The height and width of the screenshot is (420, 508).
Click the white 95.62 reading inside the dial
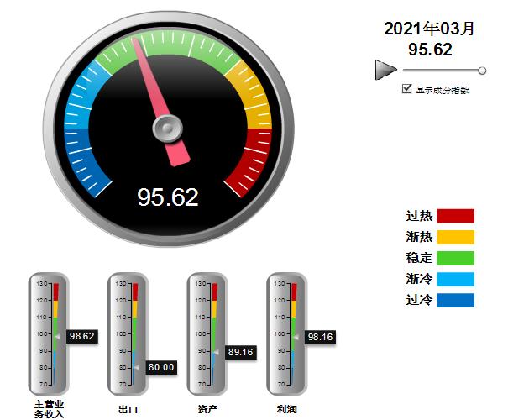pyautogui.click(x=168, y=197)
